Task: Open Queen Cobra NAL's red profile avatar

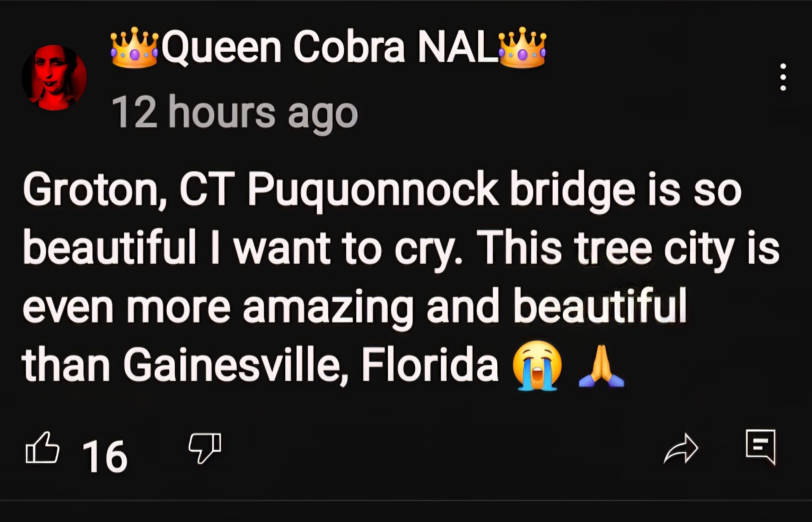Action: 54,78
